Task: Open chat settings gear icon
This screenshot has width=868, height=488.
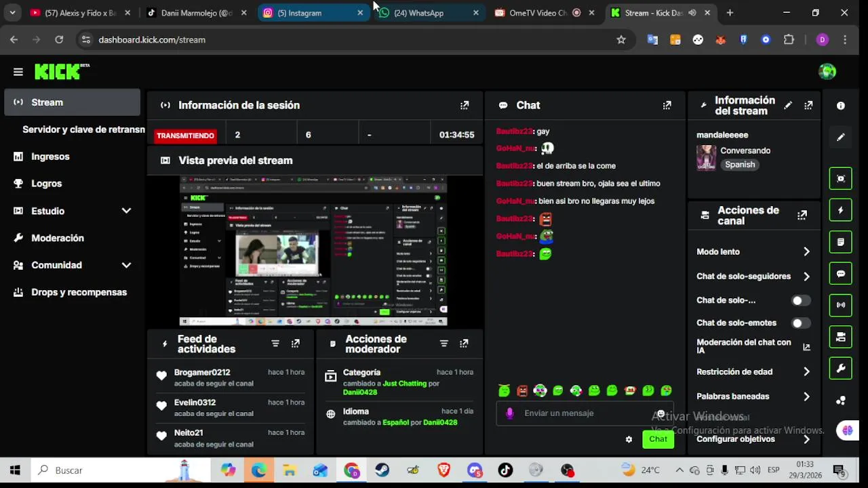Action: click(629, 439)
